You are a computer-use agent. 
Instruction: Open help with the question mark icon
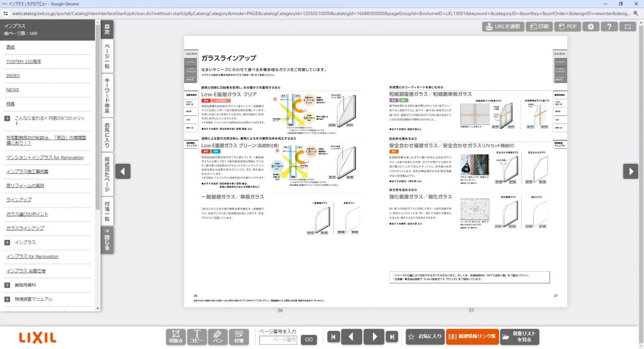(609, 26)
